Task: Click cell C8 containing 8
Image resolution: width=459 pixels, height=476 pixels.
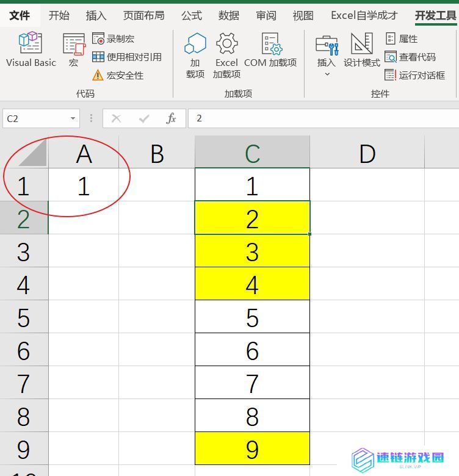Action: pos(252,416)
